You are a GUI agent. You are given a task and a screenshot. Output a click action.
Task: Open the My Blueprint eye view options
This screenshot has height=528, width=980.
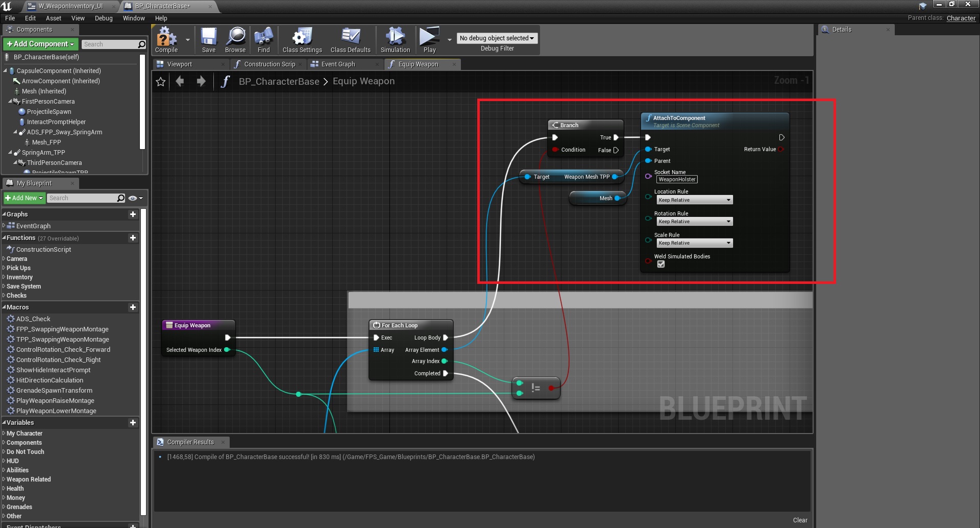(x=135, y=198)
